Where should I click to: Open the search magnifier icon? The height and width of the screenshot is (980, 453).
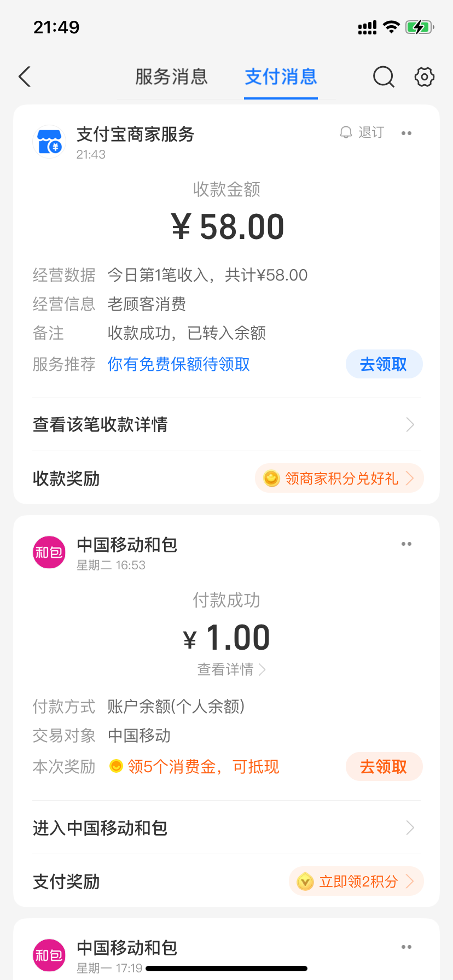point(384,77)
